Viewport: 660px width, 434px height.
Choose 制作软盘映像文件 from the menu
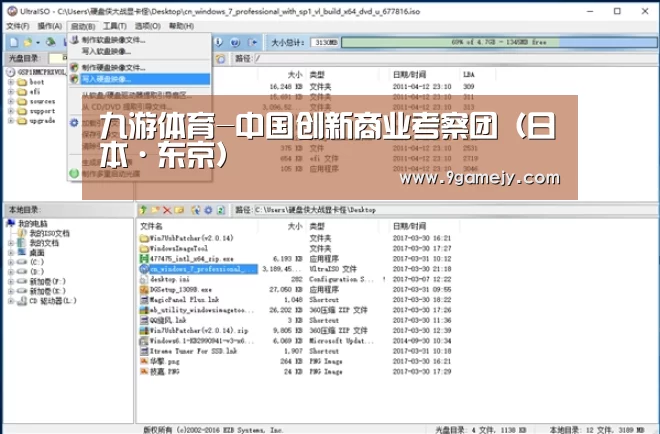(x=140, y=40)
